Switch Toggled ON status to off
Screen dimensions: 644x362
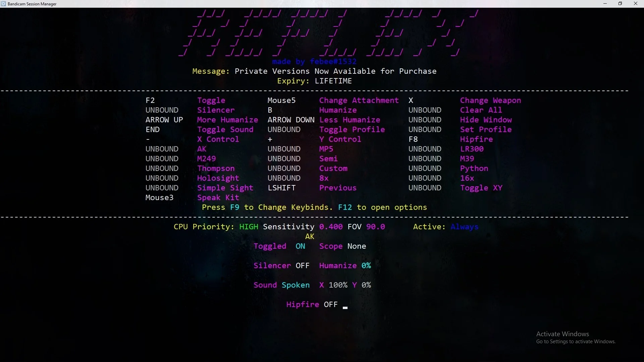(x=301, y=246)
